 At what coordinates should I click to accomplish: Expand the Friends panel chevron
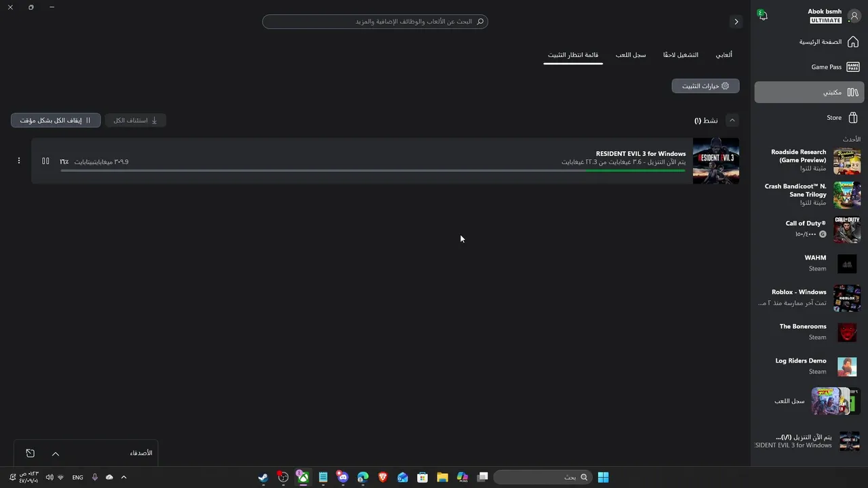click(x=56, y=453)
